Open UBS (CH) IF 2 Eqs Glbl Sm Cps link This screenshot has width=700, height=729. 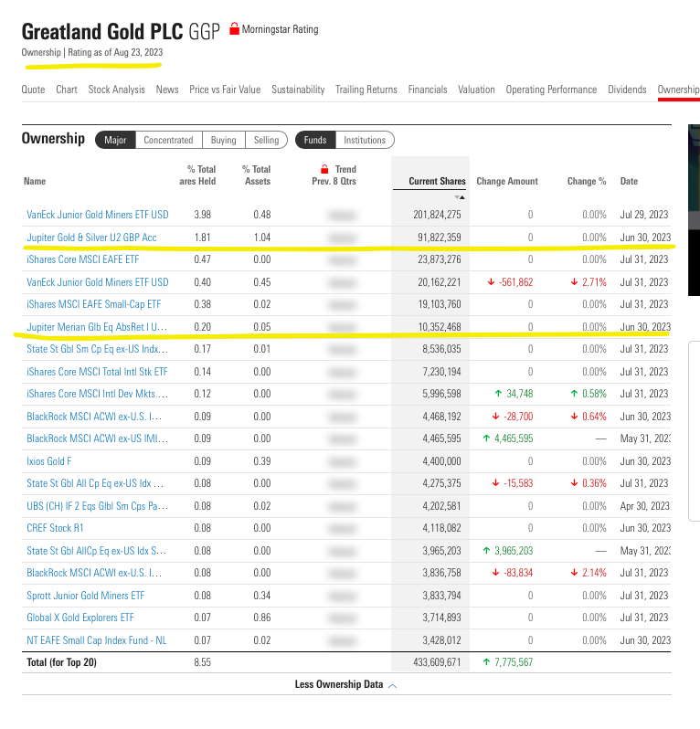[97, 506]
